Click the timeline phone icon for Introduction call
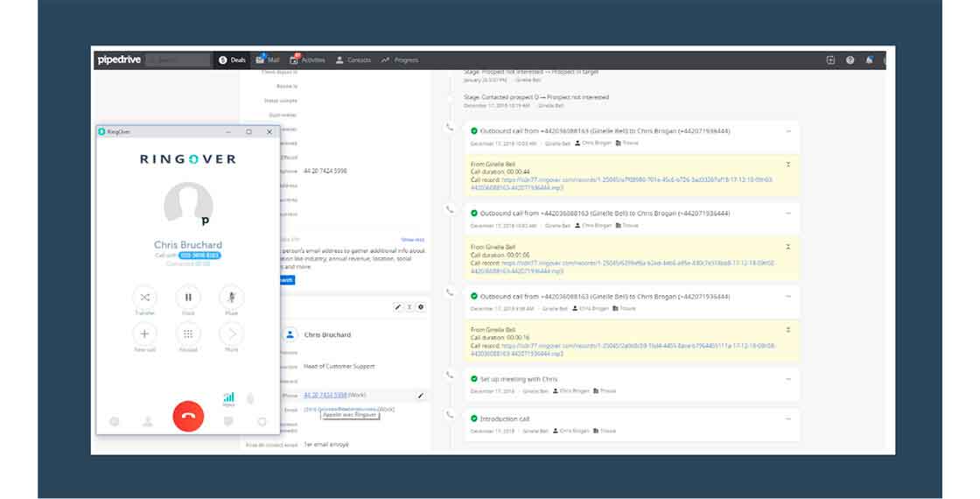980x499 pixels. point(450,415)
